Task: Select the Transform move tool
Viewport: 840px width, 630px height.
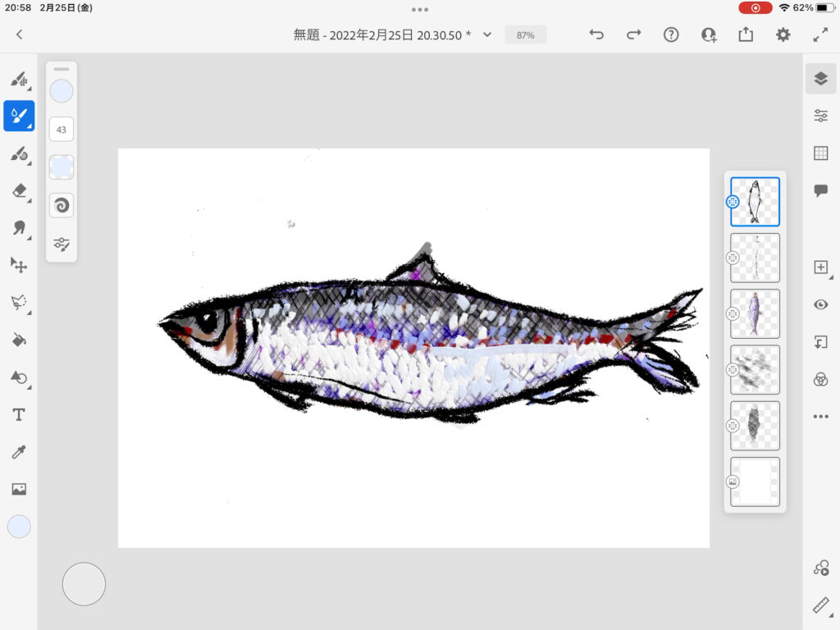Action: 18,265
